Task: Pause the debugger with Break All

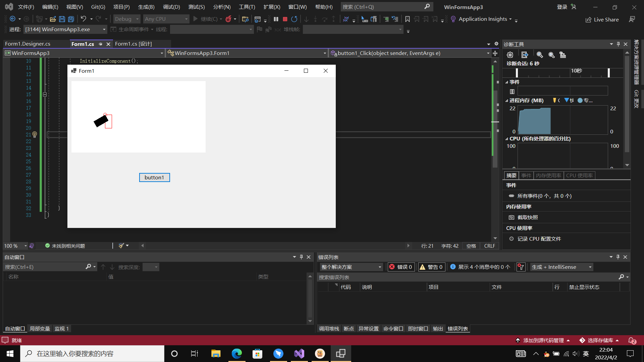Action: point(276,19)
